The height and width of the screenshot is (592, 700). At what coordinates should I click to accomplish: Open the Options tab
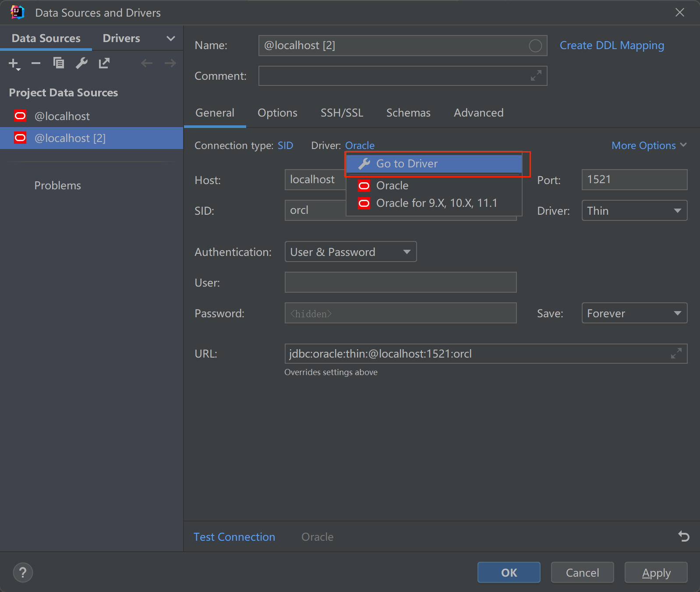(277, 113)
